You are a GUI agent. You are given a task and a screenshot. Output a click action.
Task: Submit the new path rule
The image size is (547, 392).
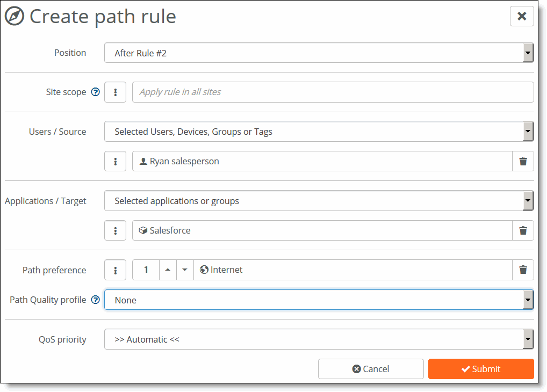(x=481, y=369)
